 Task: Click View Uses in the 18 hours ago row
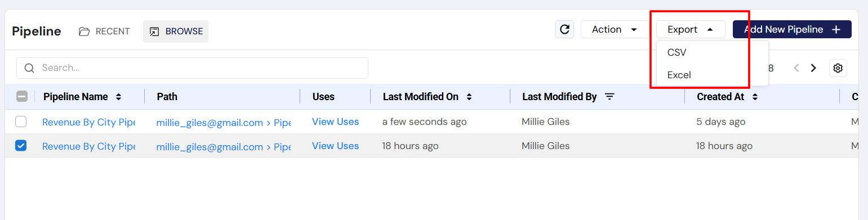pos(336,146)
